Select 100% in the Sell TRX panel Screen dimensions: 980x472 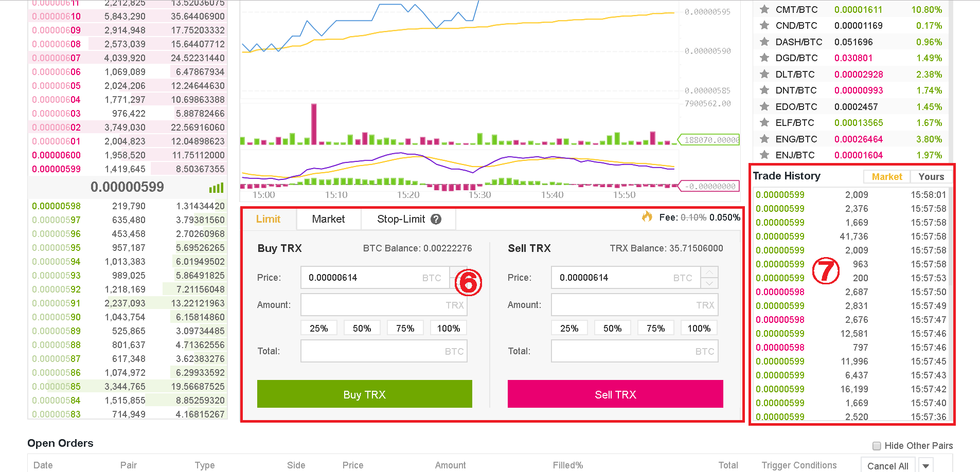tap(699, 328)
